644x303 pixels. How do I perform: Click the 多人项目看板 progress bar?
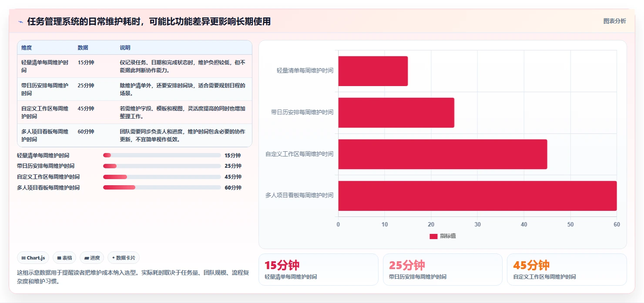pos(162,187)
